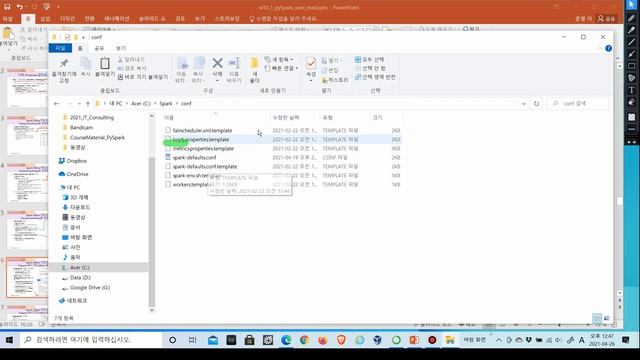Image resolution: width=640 pixels, height=360 pixels.
Task: Open the CourseMaterial_PySpark folder in sidebar
Action: [97, 138]
